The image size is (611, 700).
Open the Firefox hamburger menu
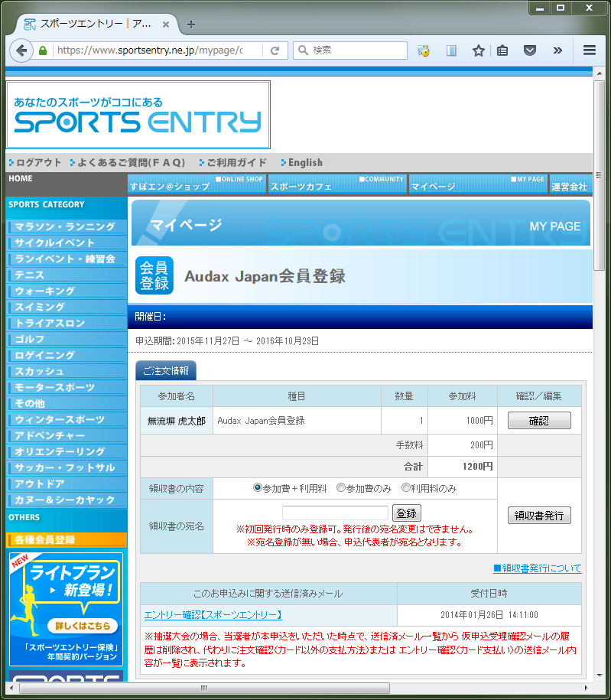click(590, 50)
